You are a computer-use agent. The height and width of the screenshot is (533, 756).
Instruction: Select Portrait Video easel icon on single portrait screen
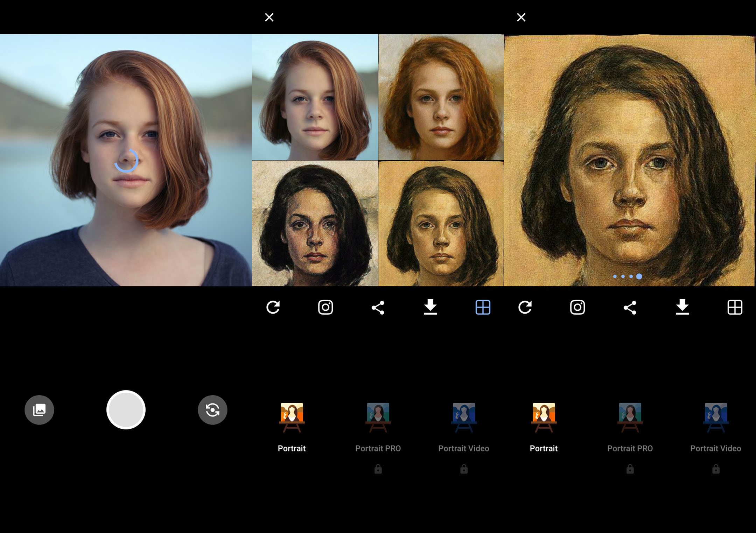click(x=716, y=418)
